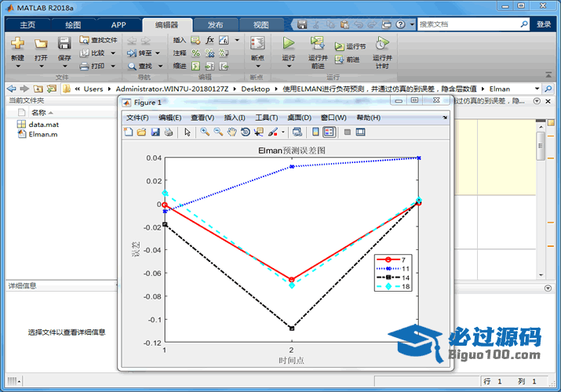Viewport: 561px width, 392px height.
Task: Click Figure open file icon
Action: (x=142, y=132)
